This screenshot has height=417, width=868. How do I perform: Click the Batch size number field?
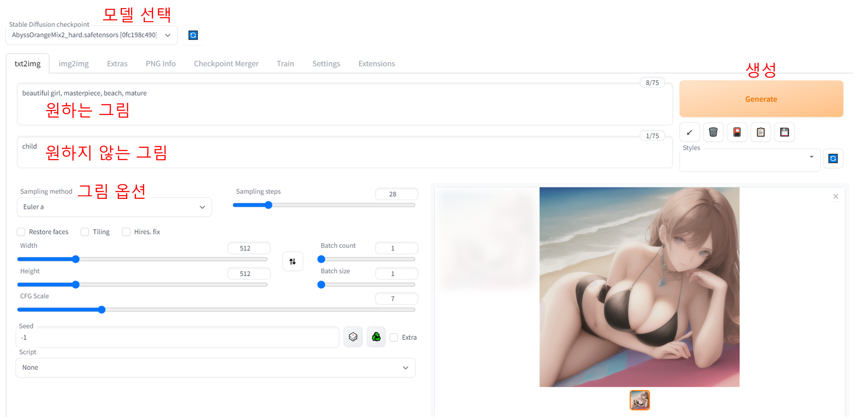396,273
